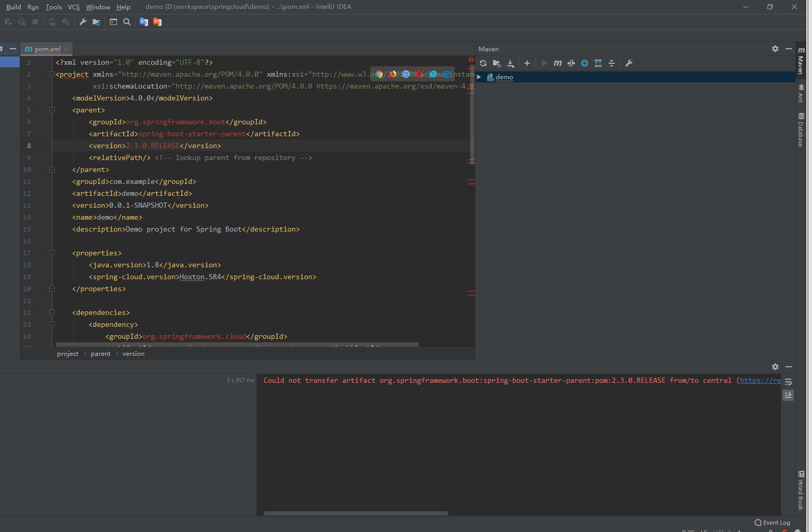Fold the project tag on line 2
Viewport: 812px width, 532px height.
pos(52,74)
